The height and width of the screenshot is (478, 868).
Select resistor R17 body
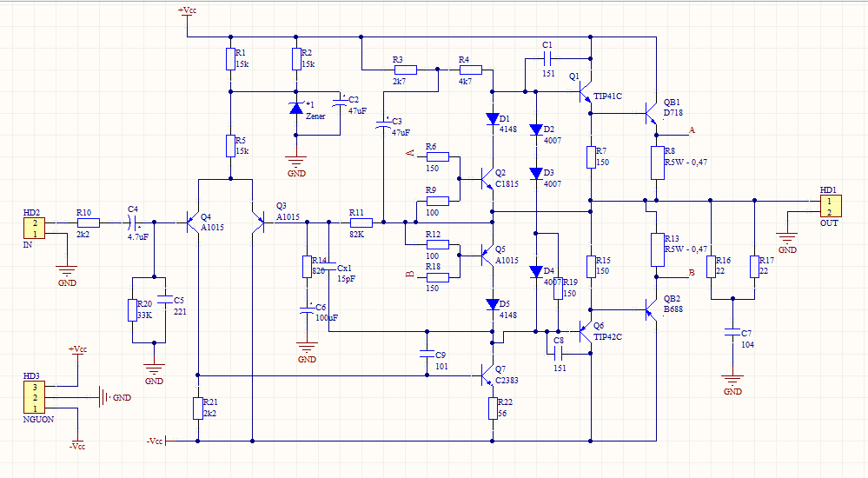tap(754, 267)
